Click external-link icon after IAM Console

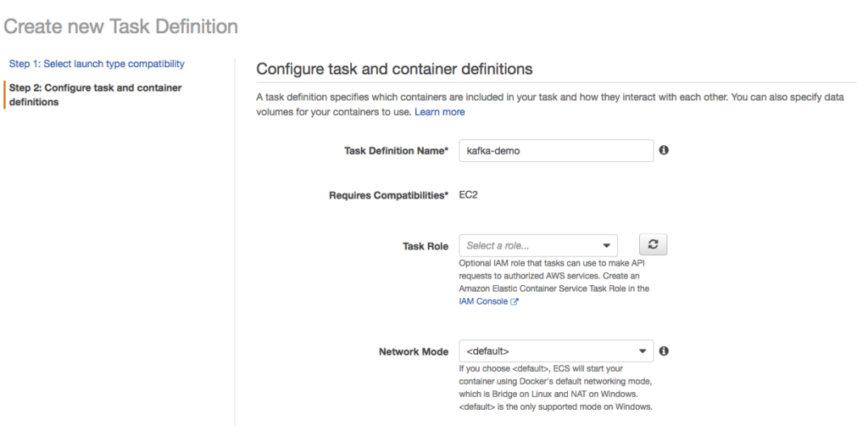[515, 301]
